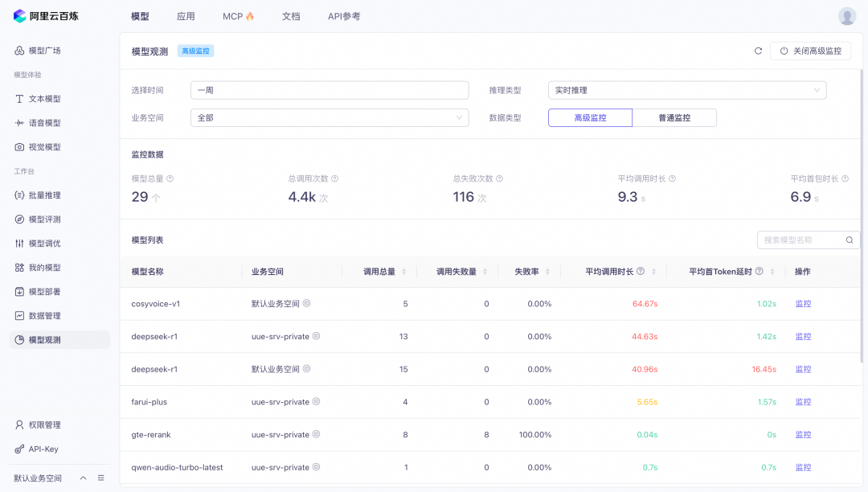Select the 高级监控 data type option
The height and width of the screenshot is (492, 868).
pos(590,117)
